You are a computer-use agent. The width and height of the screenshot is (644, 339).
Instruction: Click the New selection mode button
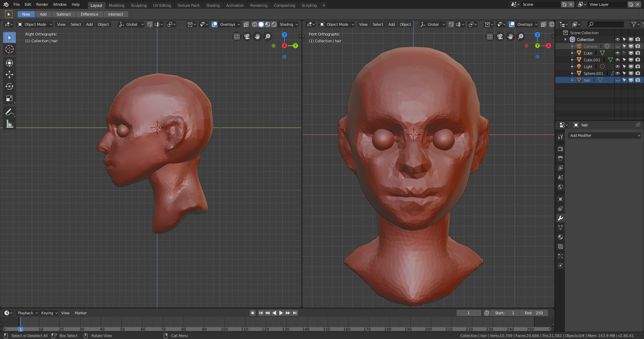(x=26, y=14)
